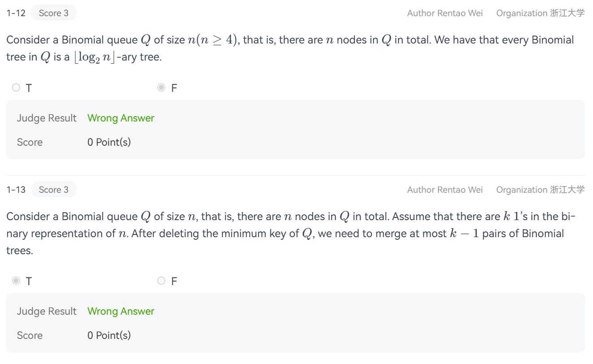The width and height of the screenshot is (593, 364).
Task: Click Author Rentao Wei on question 1-13
Action: point(445,190)
